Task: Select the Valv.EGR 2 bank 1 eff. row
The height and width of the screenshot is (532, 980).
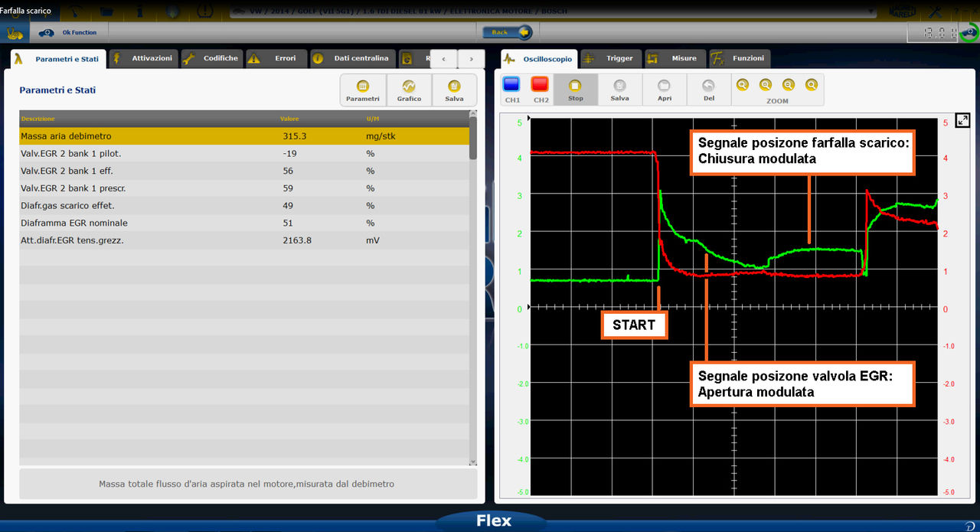Action: click(243, 171)
